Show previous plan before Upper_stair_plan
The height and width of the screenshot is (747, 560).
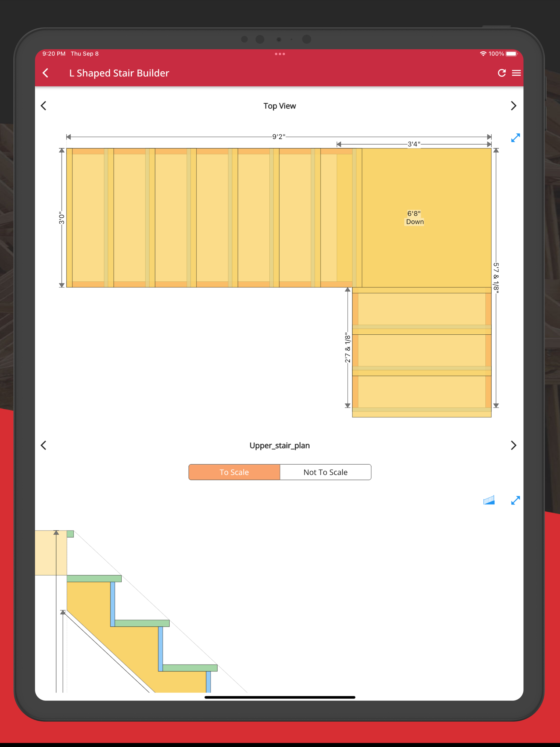pyautogui.click(x=43, y=445)
